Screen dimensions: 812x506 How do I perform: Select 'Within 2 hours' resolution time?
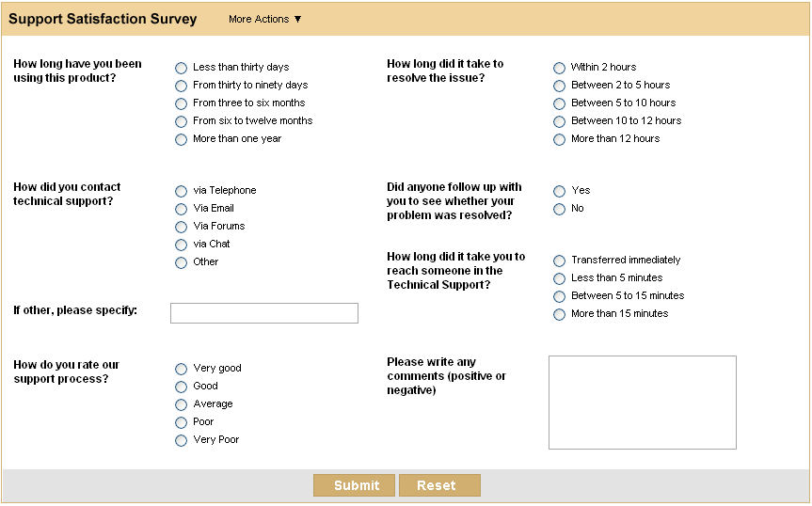[560, 68]
